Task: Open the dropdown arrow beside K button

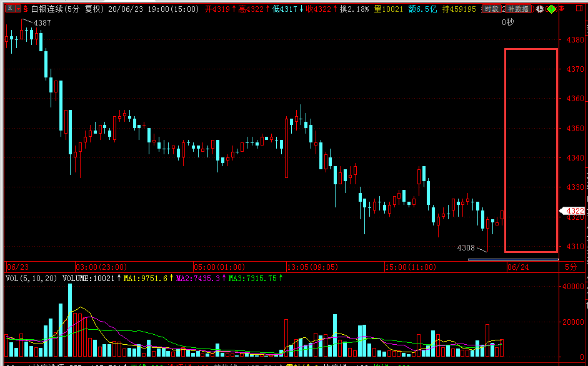Action: 19,9
